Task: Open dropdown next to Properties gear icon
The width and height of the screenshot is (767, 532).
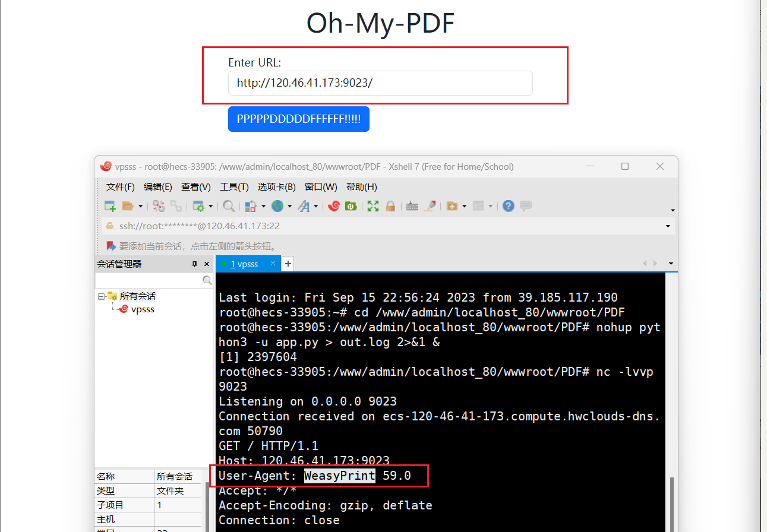Action: (211, 207)
